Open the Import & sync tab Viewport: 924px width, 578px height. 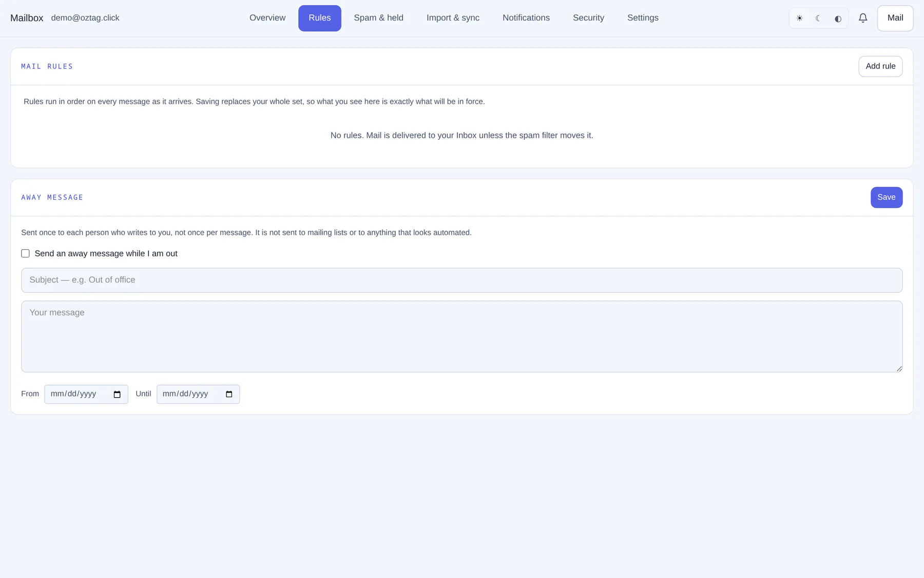click(x=453, y=18)
